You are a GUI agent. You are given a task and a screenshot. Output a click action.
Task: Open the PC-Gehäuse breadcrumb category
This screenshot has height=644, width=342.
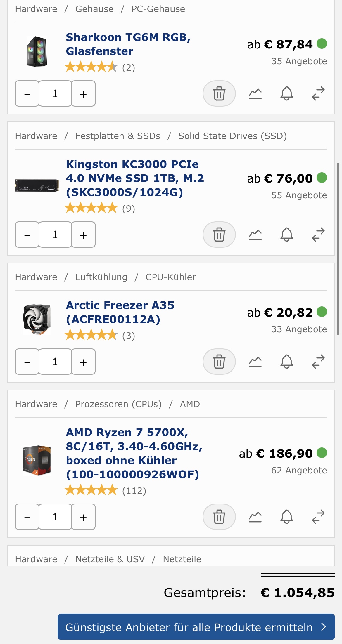[158, 9]
